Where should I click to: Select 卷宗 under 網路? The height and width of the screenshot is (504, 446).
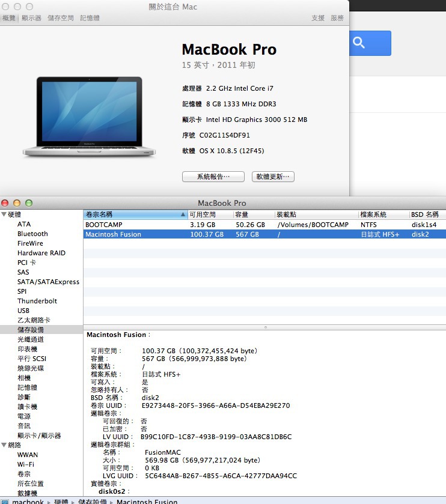(x=24, y=474)
